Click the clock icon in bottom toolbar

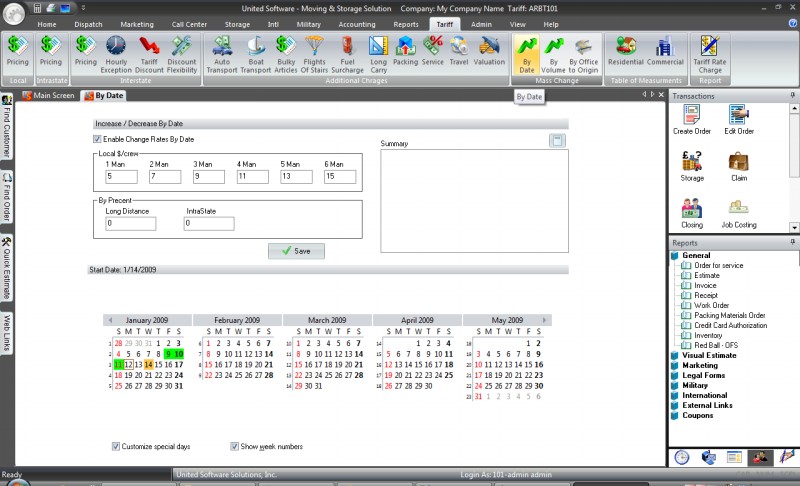click(682, 457)
